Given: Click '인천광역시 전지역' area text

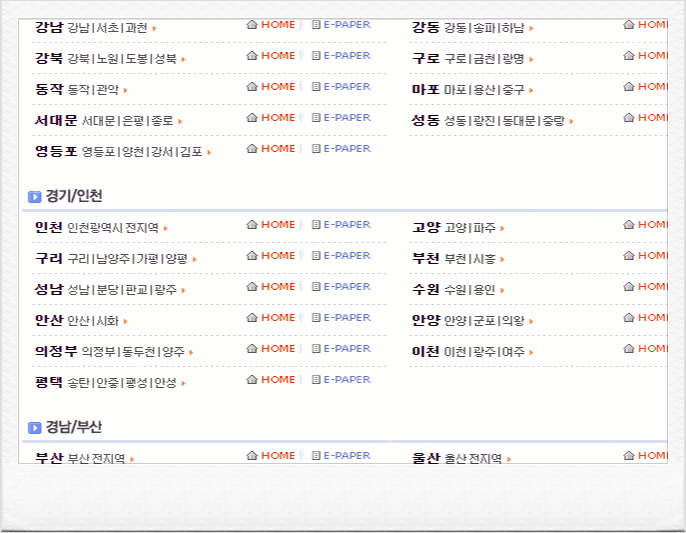Looking at the screenshot, I should click(113, 228).
